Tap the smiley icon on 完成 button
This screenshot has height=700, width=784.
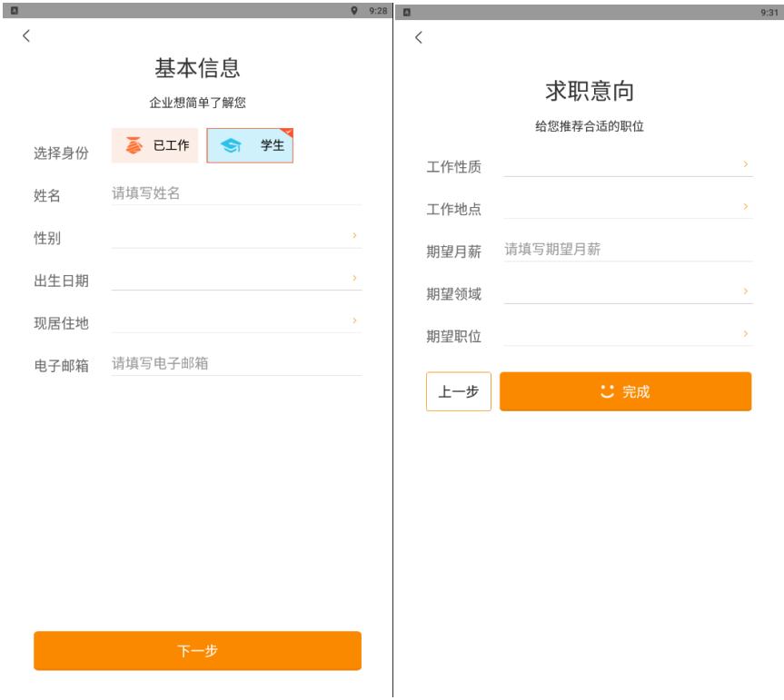pyautogui.click(x=607, y=391)
